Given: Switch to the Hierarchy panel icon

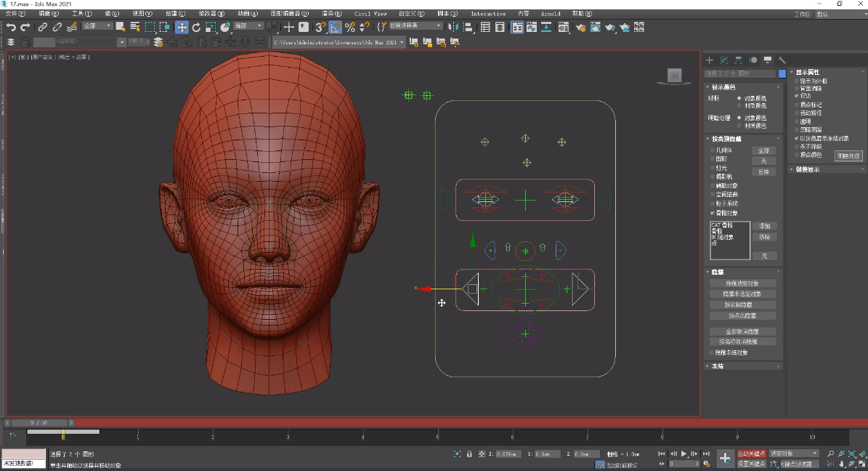Looking at the screenshot, I should (739, 60).
